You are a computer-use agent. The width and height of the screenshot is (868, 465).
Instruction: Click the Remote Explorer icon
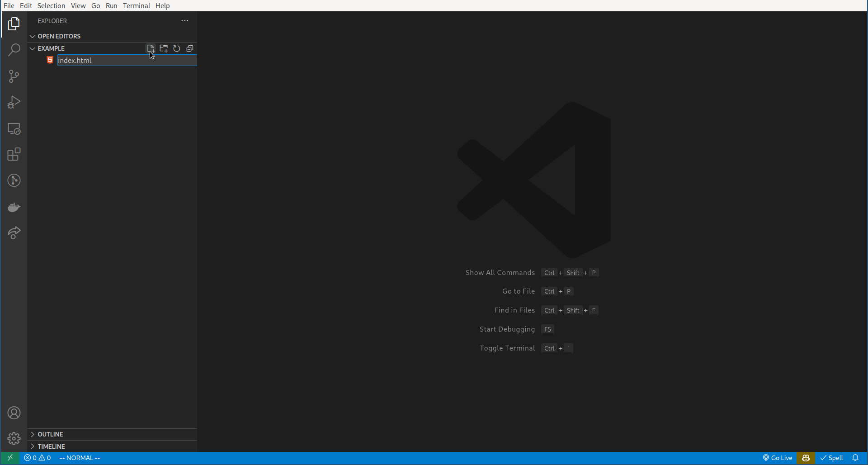(14, 129)
